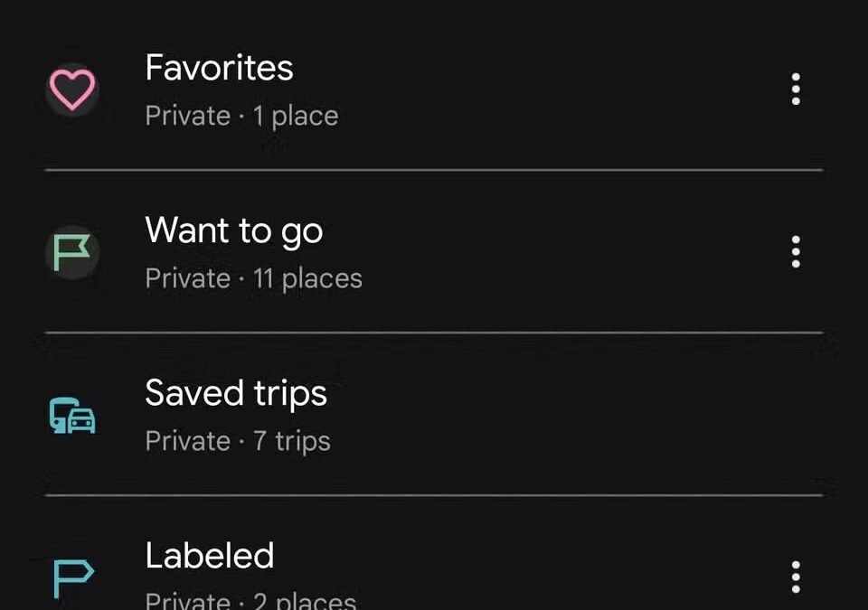Select the Saved trips title

(235, 393)
